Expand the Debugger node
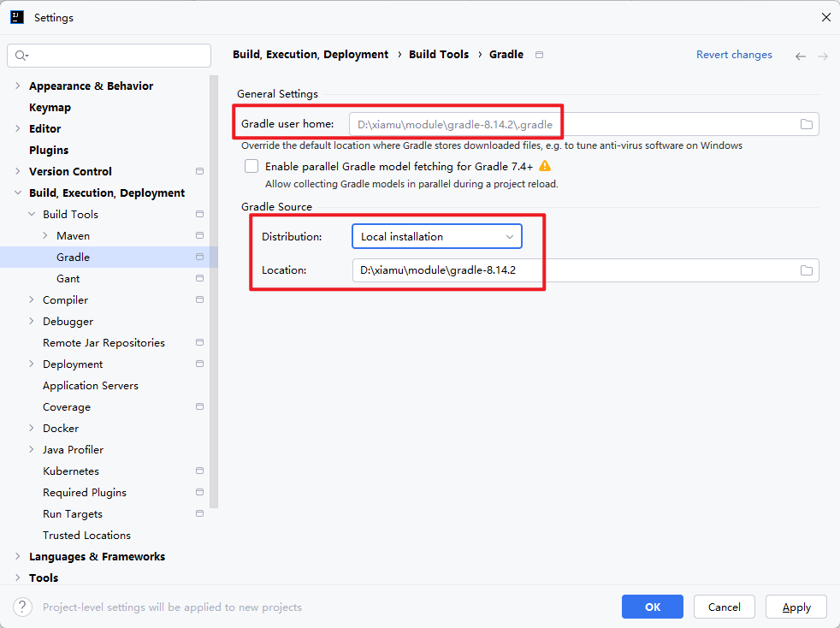Viewport: 840px width, 628px height. 32,322
